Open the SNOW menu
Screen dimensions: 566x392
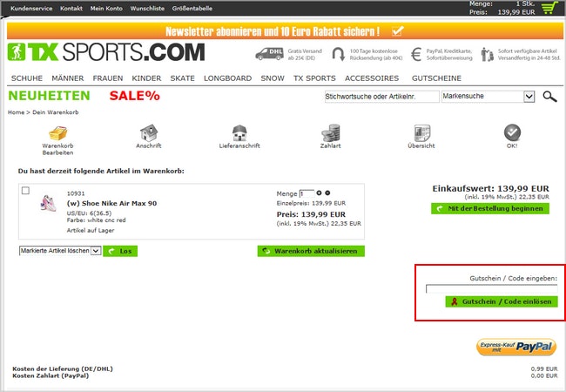[273, 78]
